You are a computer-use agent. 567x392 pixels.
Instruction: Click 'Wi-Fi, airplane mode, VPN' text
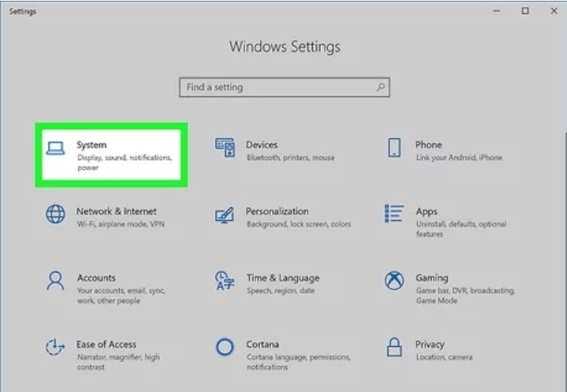coord(121,225)
